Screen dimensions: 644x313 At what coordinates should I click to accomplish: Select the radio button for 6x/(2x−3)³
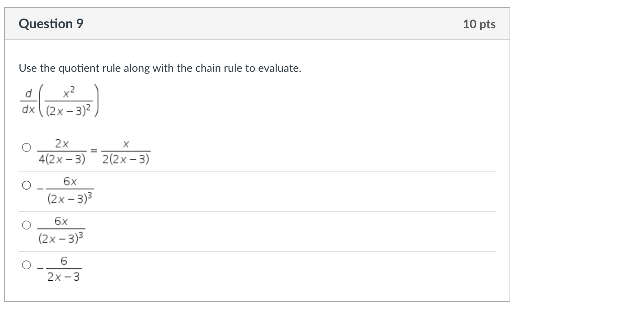[x=26, y=226]
